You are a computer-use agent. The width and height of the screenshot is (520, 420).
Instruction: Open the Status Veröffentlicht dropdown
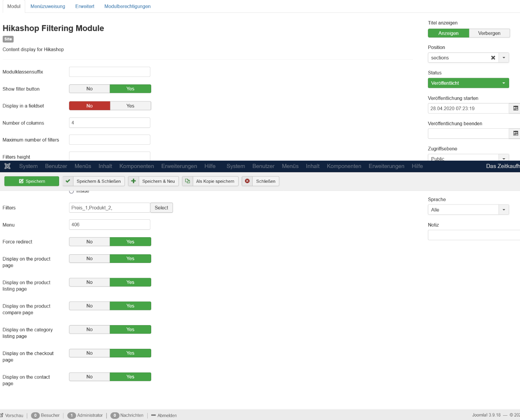[x=468, y=83]
